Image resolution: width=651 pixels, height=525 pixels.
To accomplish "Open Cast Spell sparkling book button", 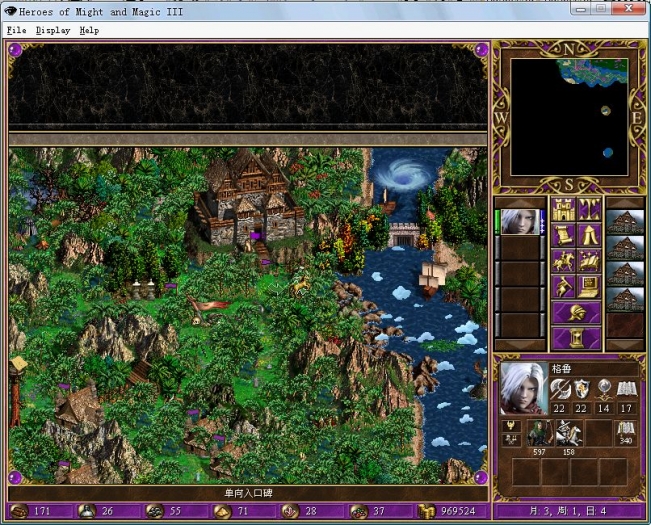I will 589,261.
